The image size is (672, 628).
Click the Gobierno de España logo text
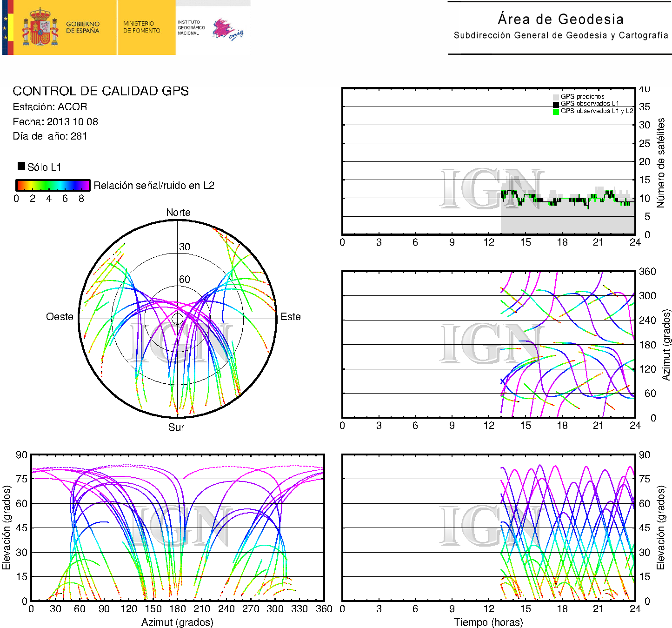[x=83, y=27]
